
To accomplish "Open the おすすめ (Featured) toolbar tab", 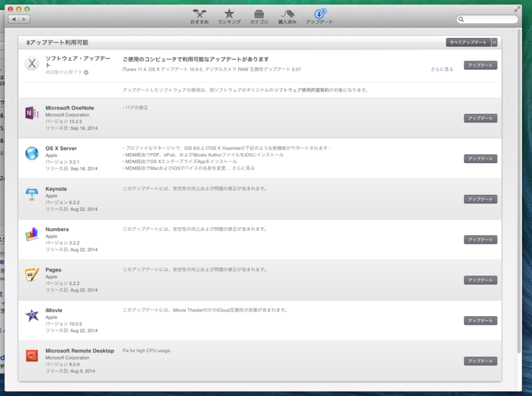I will point(199,17).
